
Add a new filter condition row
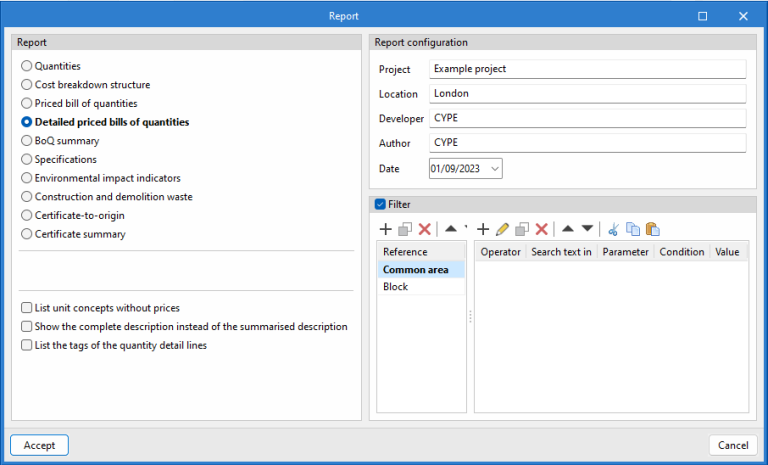point(483,229)
